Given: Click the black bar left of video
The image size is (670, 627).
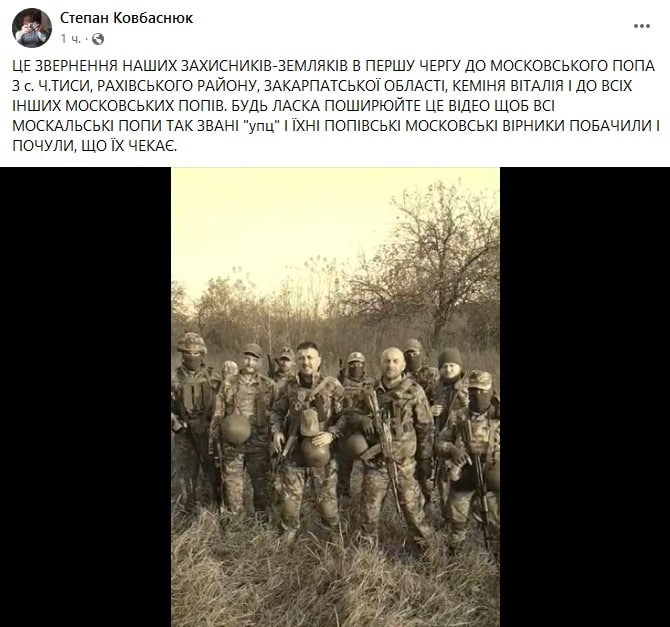Looking at the screenshot, I should tap(85, 397).
